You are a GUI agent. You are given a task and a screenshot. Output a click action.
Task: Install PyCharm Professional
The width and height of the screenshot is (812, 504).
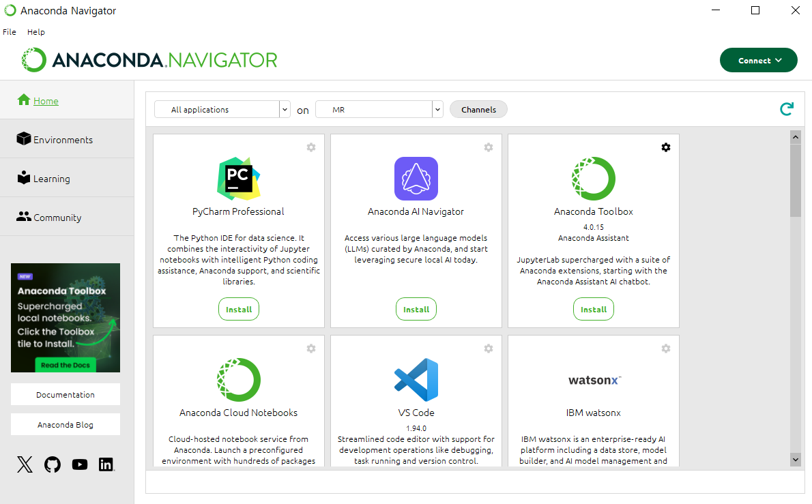point(239,310)
